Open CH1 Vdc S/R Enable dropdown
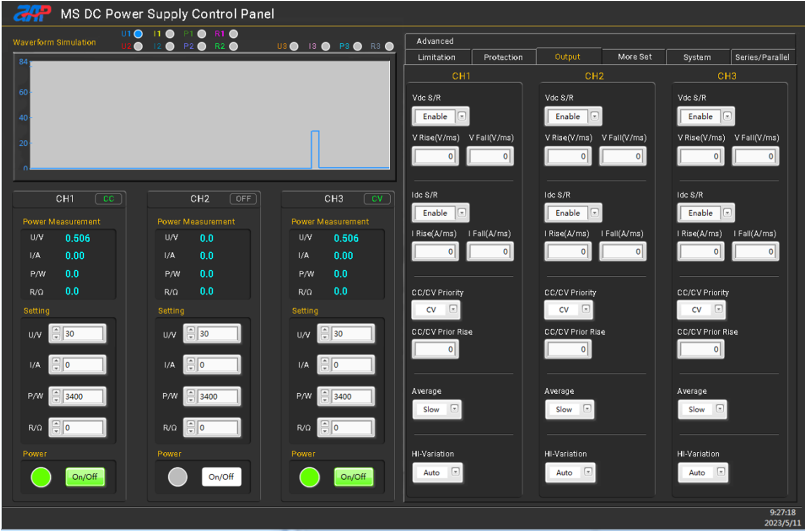This screenshot has width=806, height=532. pyautogui.click(x=462, y=116)
